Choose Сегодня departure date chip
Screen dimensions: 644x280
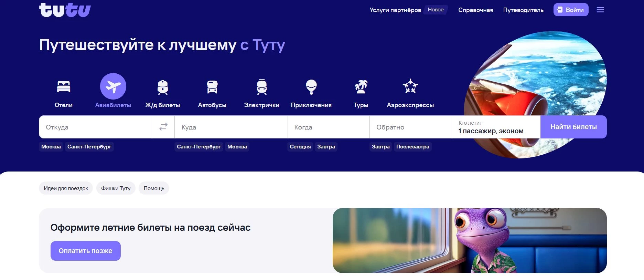pyautogui.click(x=300, y=147)
